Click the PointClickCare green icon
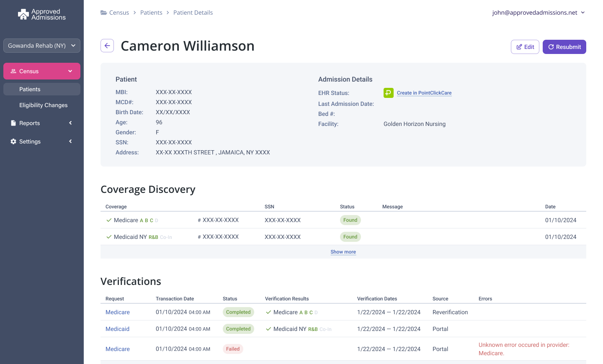 389,93
